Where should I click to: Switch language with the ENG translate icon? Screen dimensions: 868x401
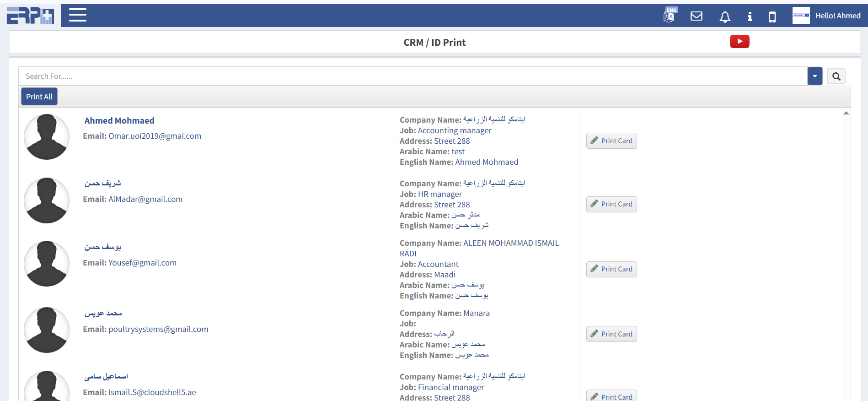669,16
